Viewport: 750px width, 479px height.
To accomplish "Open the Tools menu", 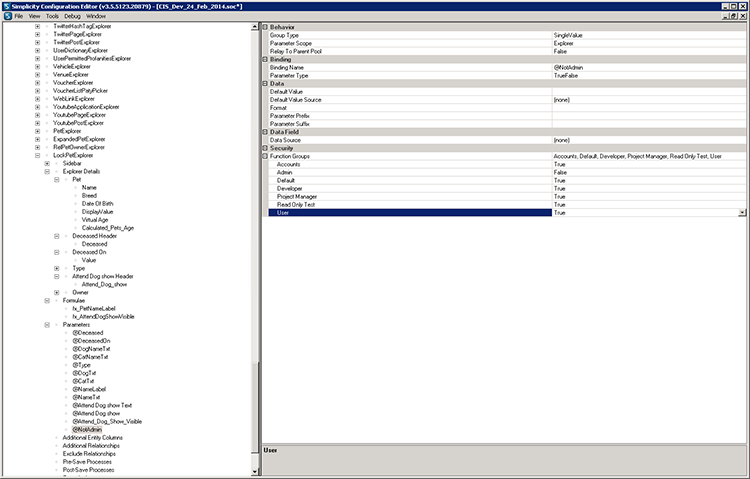I will point(52,16).
